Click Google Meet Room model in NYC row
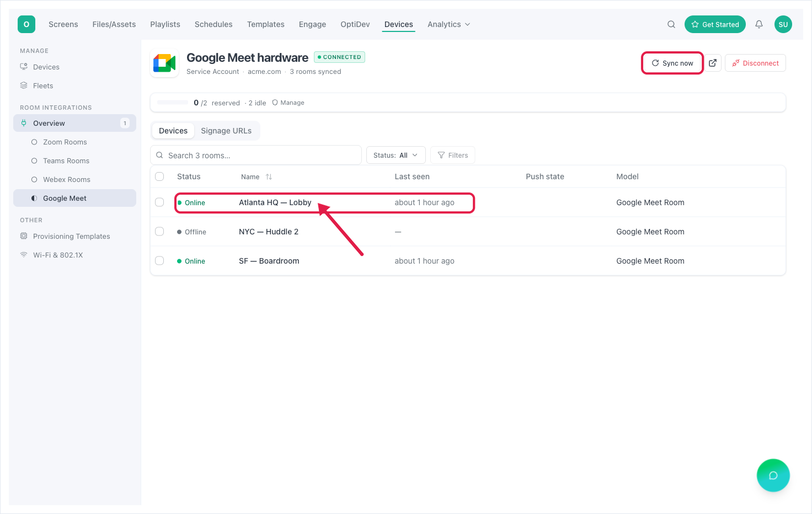This screenshot has width=812, height=514. (x=650, y=232)
